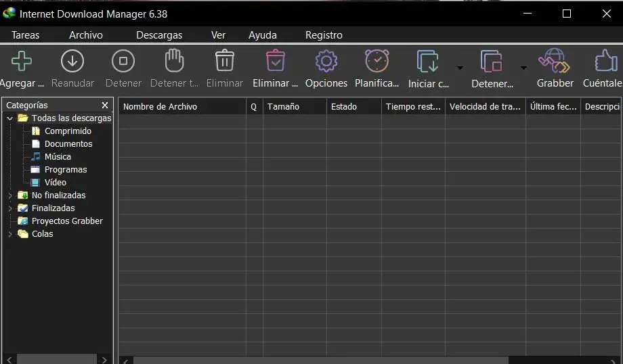Sort by Nombre de Archivo column
The width and height of the screenshot is (623, 364).
tap(182, 106)
